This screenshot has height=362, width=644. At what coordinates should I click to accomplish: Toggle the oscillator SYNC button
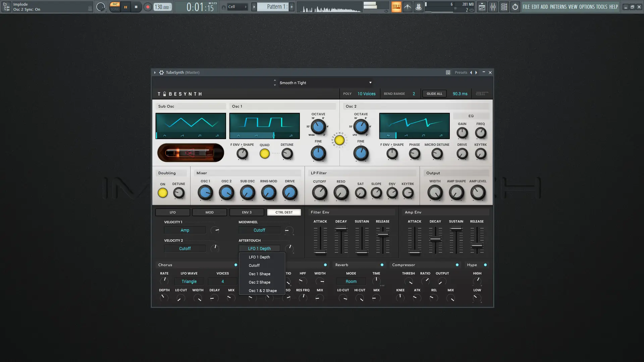[x=339, y=140]
